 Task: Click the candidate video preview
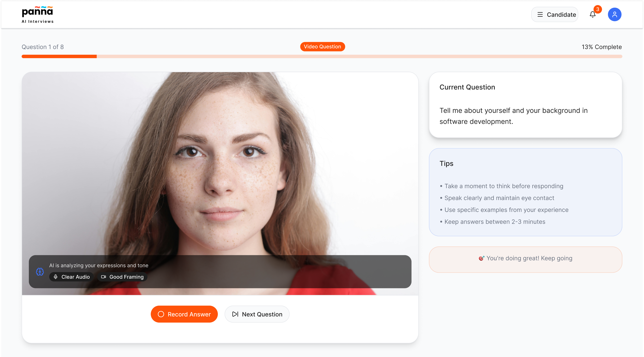coord(220,163)
